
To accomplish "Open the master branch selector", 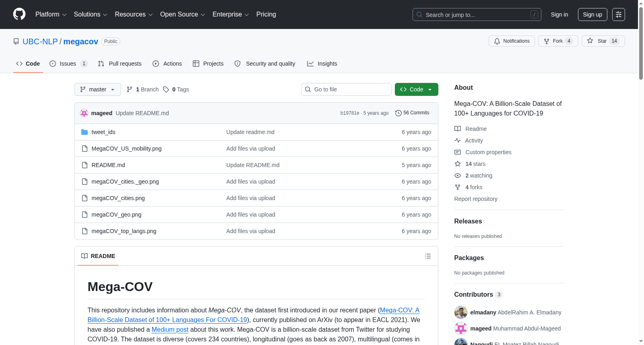I will point(98,89).
